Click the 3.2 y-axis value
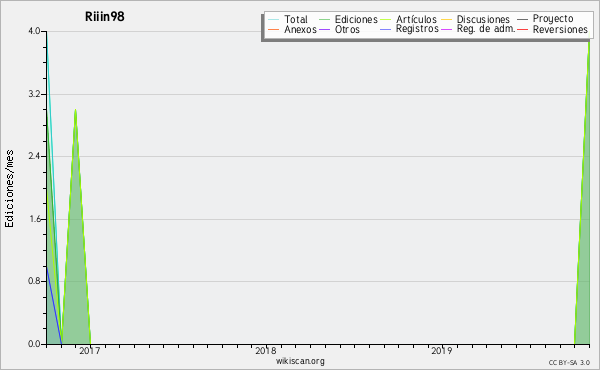 pyautogui.click(x=34, y=94)
